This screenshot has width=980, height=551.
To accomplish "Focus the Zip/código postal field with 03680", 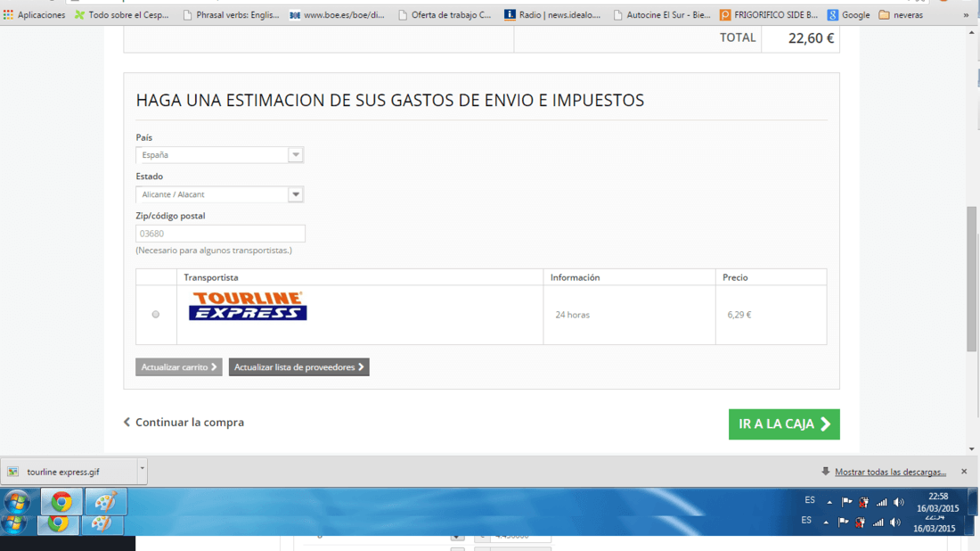I will [220, 234].
